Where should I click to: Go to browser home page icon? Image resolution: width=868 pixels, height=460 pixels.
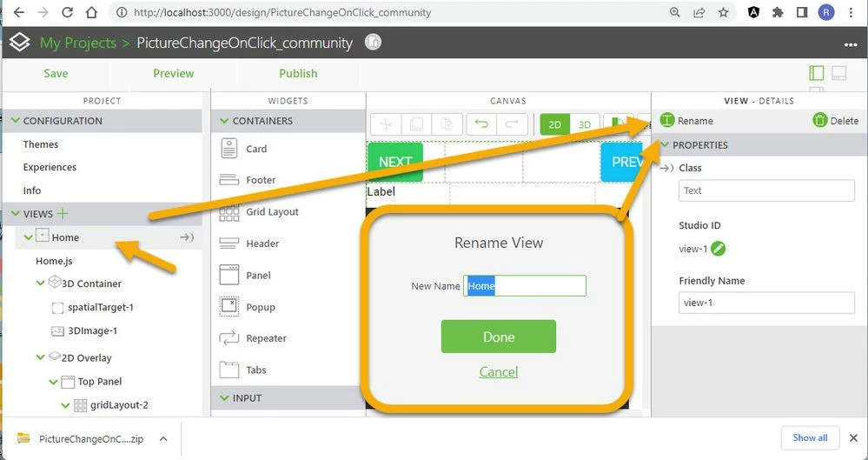point(91,12)
